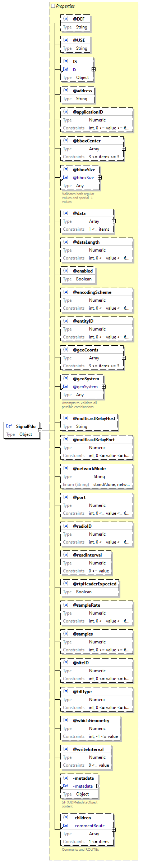Click the property icon beside -children
This screenshot has width=143, height=868.
(66, 818)
